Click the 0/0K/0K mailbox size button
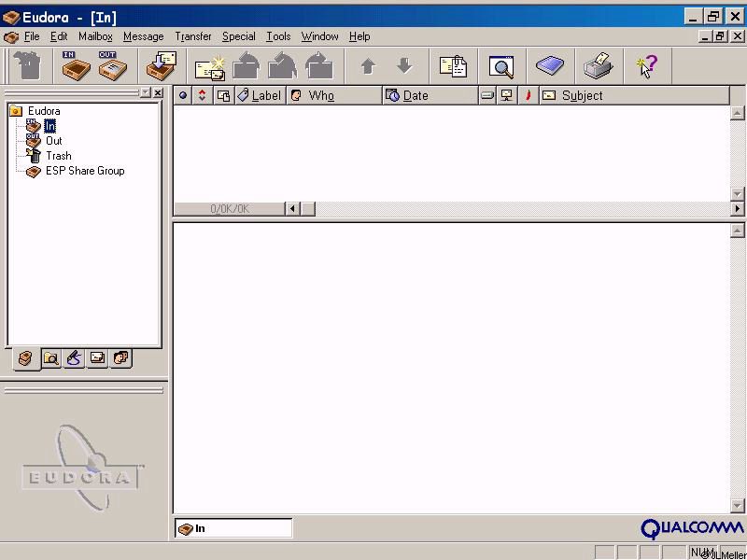Viewport: 747px width, 560px height. 229,209
